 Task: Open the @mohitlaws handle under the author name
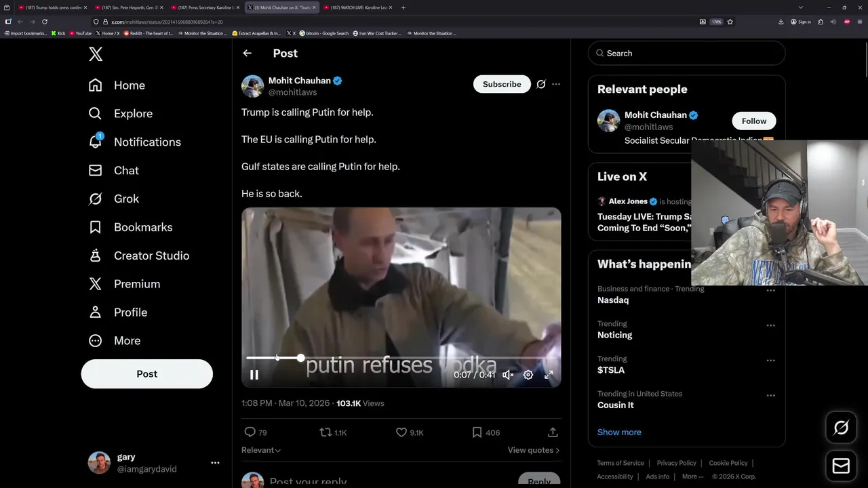(292, 92)
